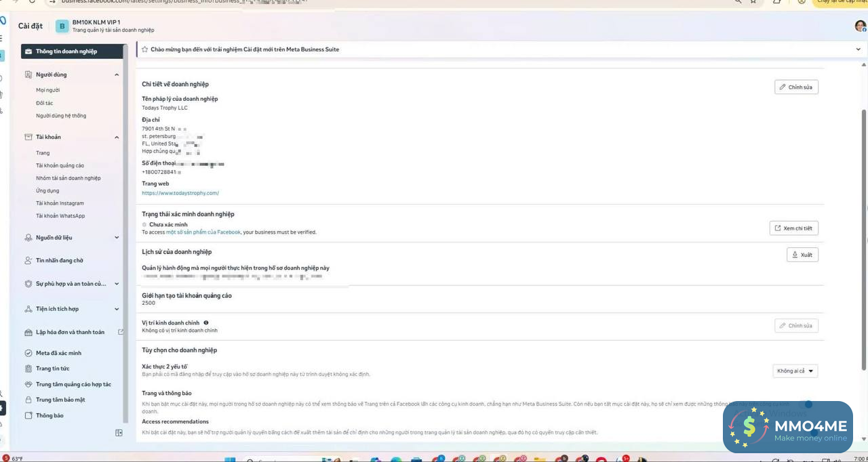Expand the welcome banner chevron
The height and width of the screenshot is (462, 868).
point(859,49)
